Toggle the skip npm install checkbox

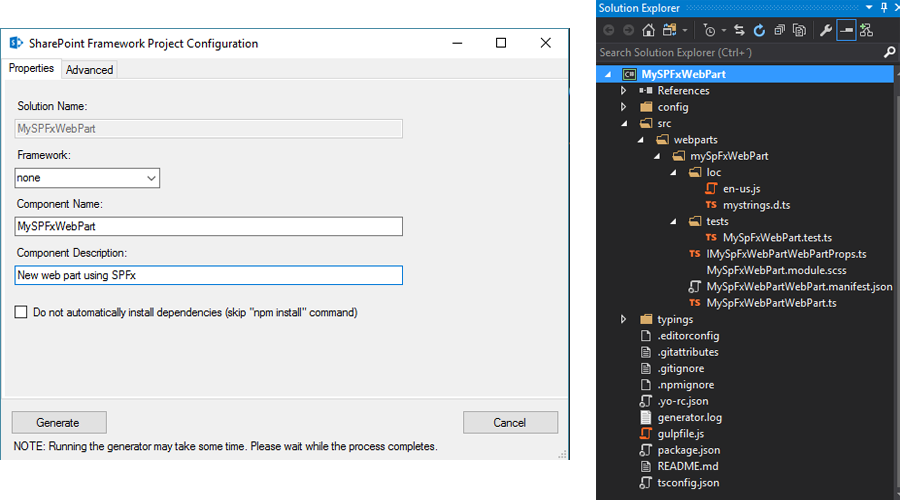pyautogui.click(x=21, y=312)
